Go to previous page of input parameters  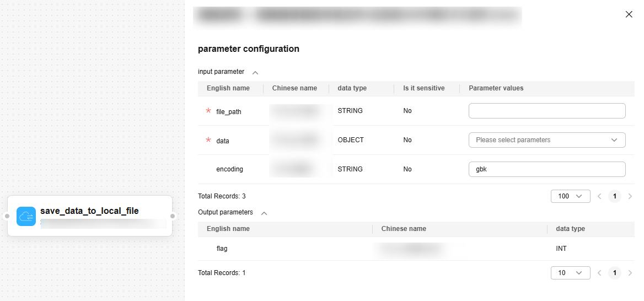pyautogui.click(x=599, y=196)
